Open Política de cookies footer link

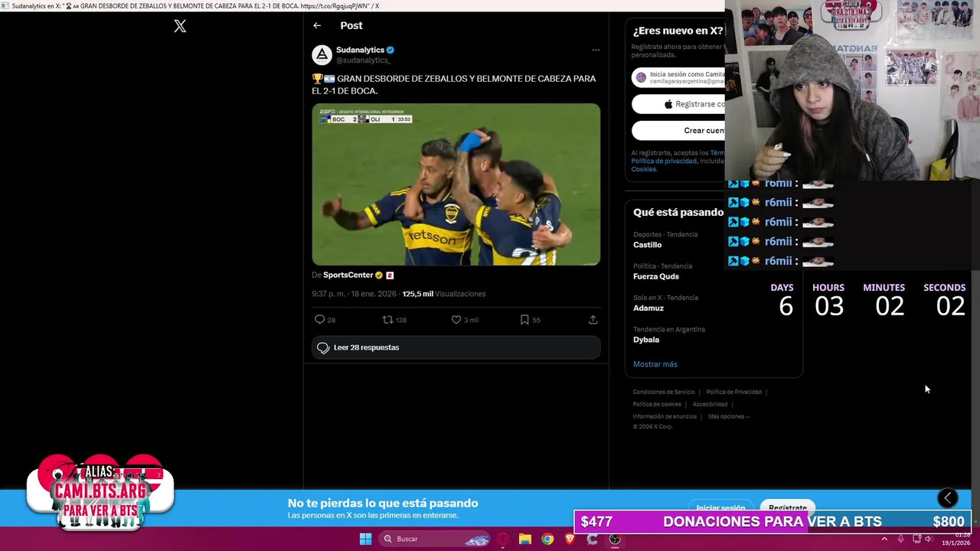pos(657,404)
